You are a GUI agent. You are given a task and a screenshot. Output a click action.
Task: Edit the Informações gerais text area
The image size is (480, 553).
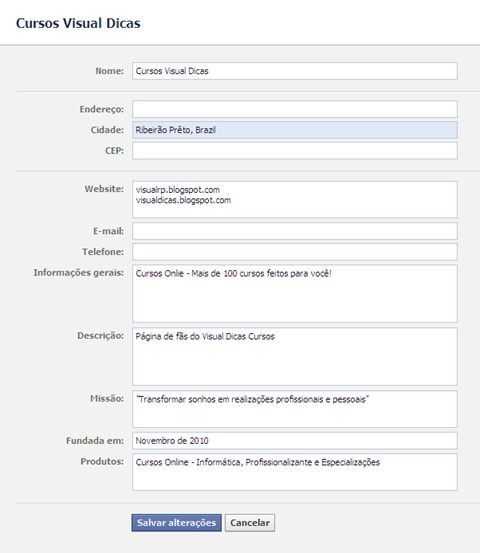(x=295, y=293)
